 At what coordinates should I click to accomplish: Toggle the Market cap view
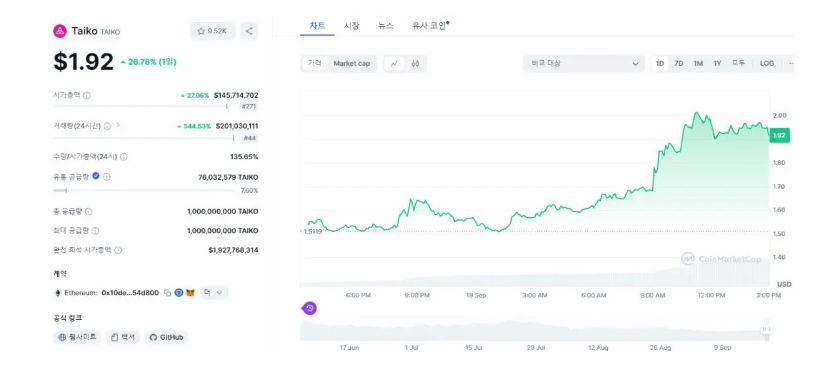pyautogui.click(x=352, y=63)
